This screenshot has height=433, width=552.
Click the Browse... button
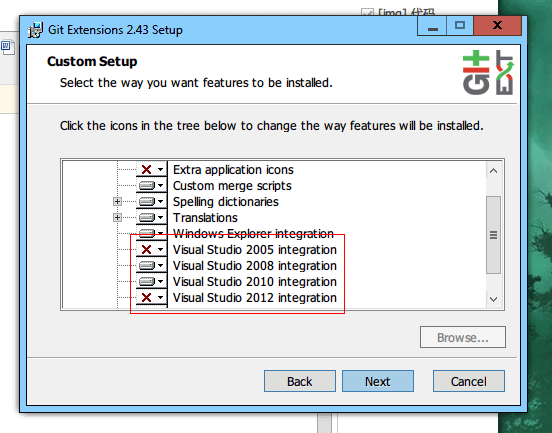[x=463, y=337]
